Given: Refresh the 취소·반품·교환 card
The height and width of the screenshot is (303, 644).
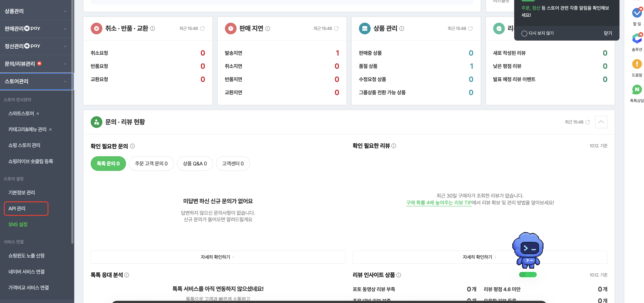Looking at the screenshot, I should [202, 29].
